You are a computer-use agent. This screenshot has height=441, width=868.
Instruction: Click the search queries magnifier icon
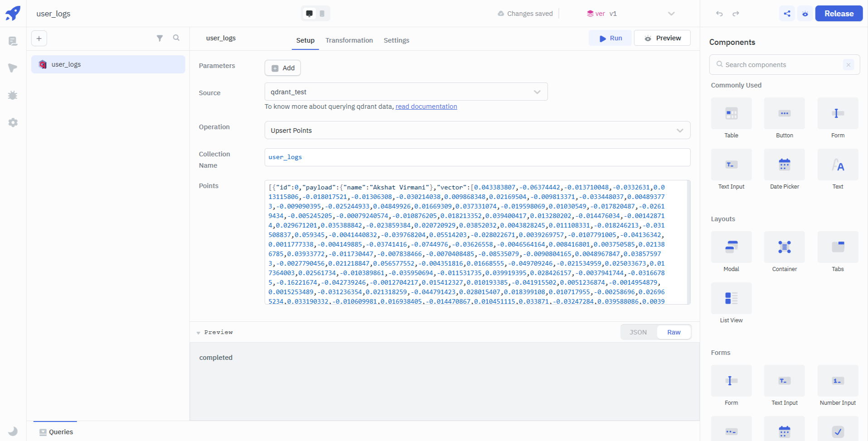tap(176, 38)
